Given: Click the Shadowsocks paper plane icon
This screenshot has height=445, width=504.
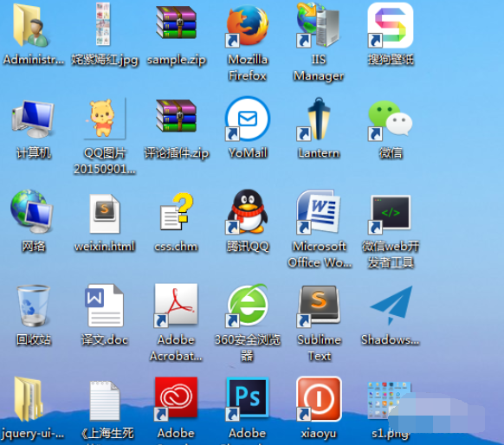Looking at the screenshot, I should [x=391, y=306].
